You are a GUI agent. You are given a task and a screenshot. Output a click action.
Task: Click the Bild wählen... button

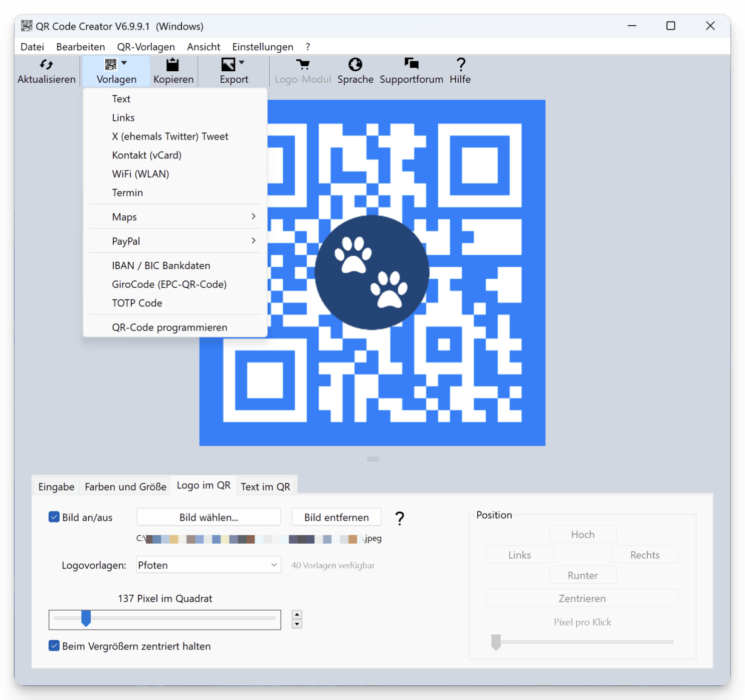tap(209, 517)
